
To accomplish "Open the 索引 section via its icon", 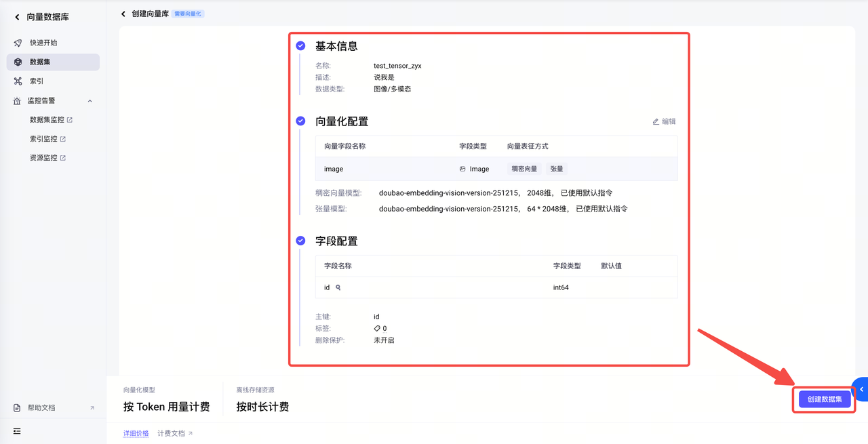I will click(18, 81).
